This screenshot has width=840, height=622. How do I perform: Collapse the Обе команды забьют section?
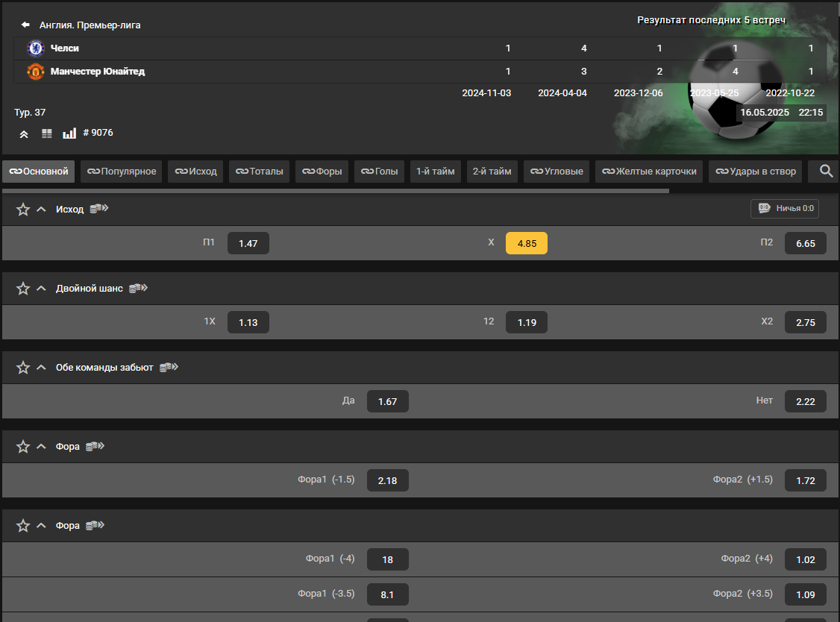(42, 368)
